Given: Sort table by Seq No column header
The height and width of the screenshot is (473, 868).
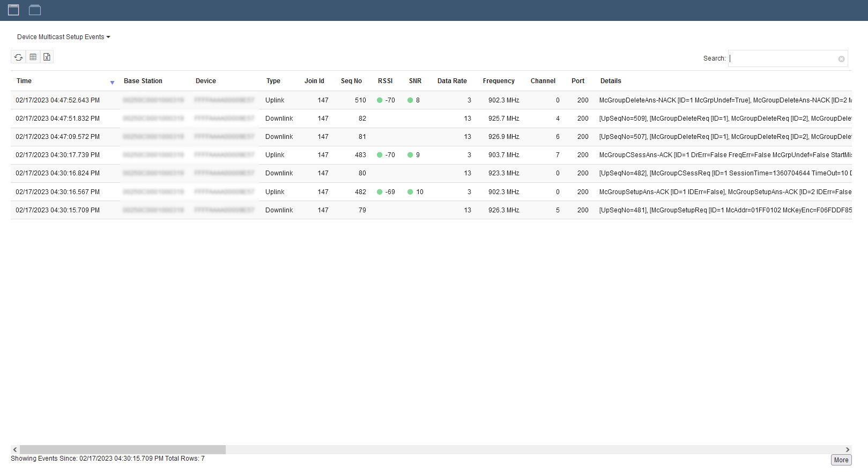Looking at the screenshot, I should 351,81.
